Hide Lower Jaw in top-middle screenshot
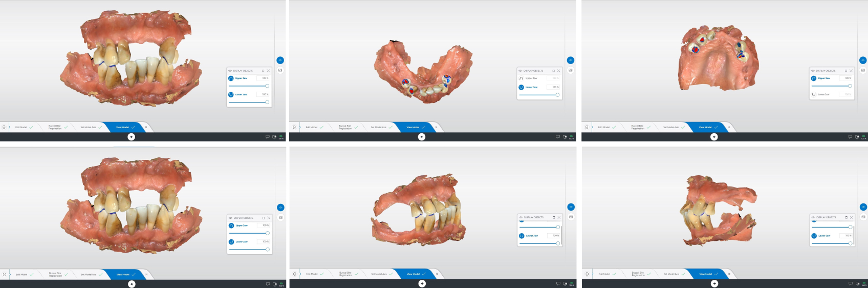 tap(521, 87)
